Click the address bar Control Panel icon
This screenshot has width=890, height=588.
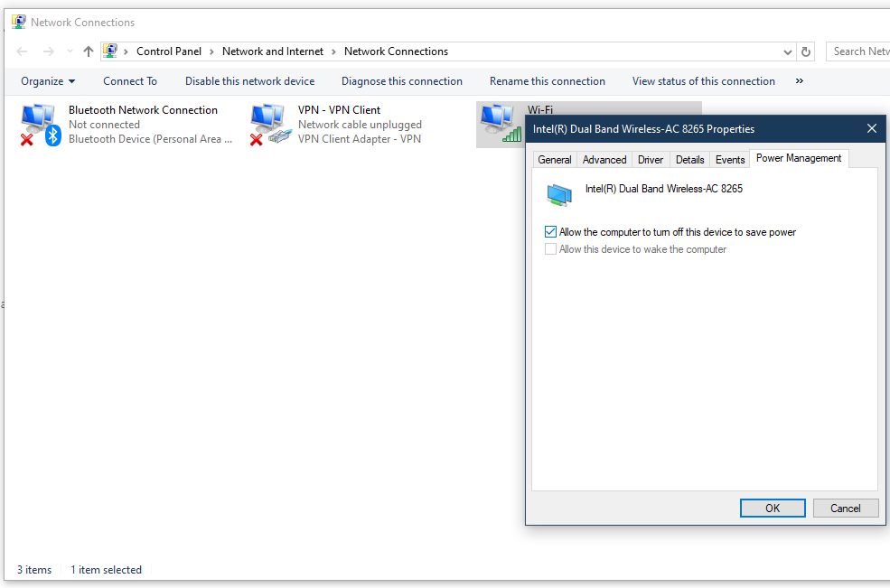pos(110,51)
